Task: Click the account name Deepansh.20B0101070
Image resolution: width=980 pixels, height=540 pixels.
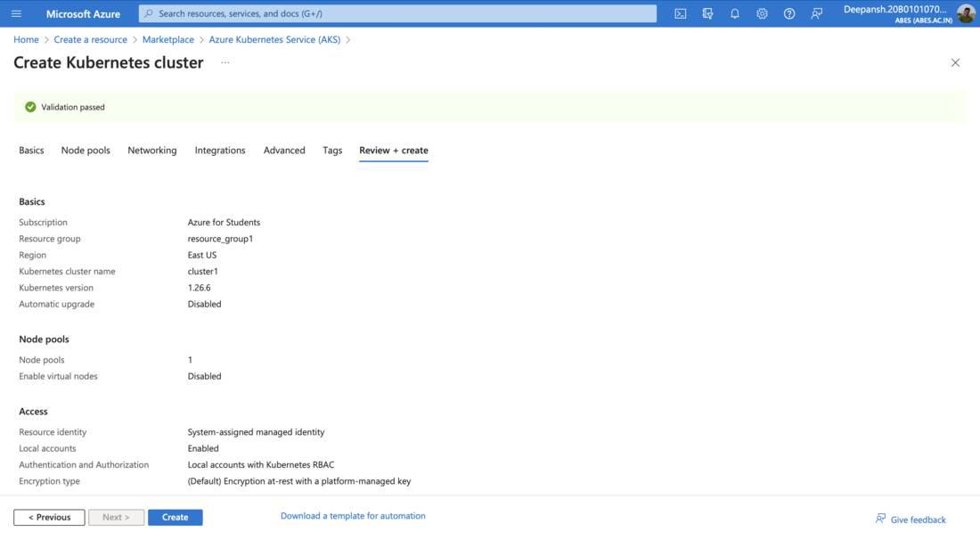Action: pos(895,10)
